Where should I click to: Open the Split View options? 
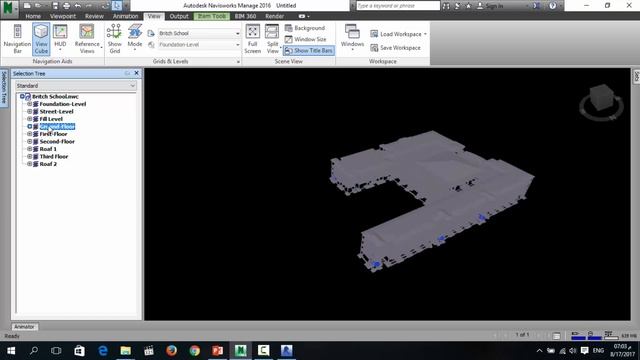pyautogui.click(x=272, y=39)
